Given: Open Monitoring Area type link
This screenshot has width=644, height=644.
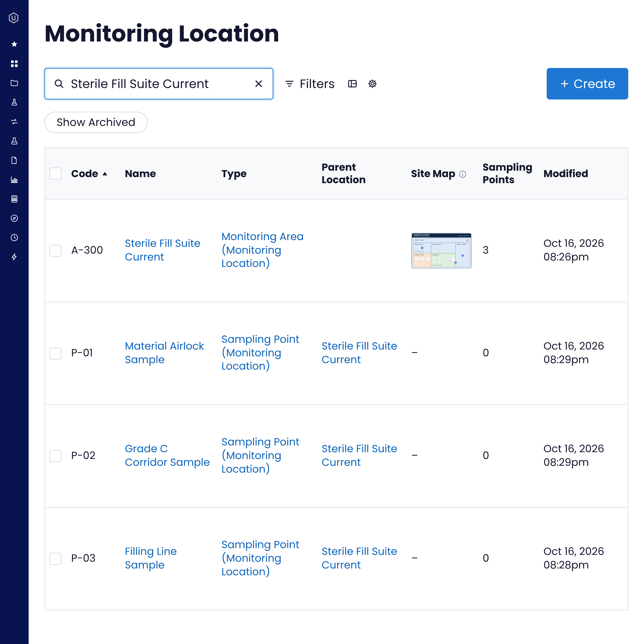Looking at the screenshot, I should pos(262,250).
